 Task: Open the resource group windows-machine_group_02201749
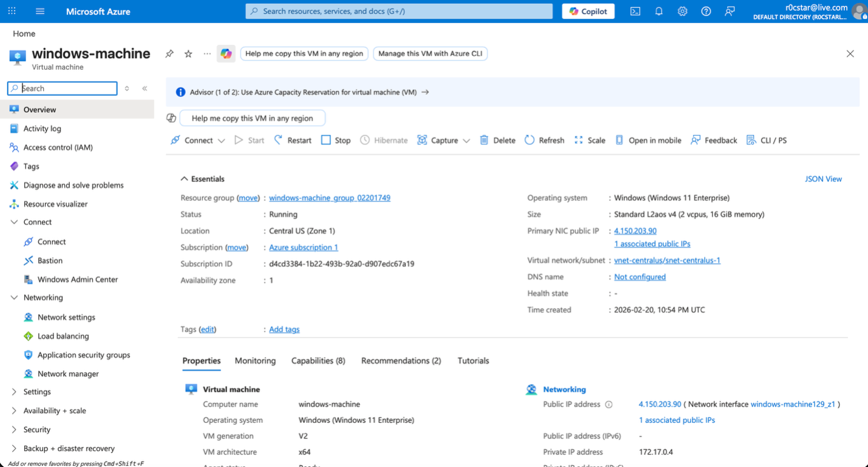click(330, 198)
